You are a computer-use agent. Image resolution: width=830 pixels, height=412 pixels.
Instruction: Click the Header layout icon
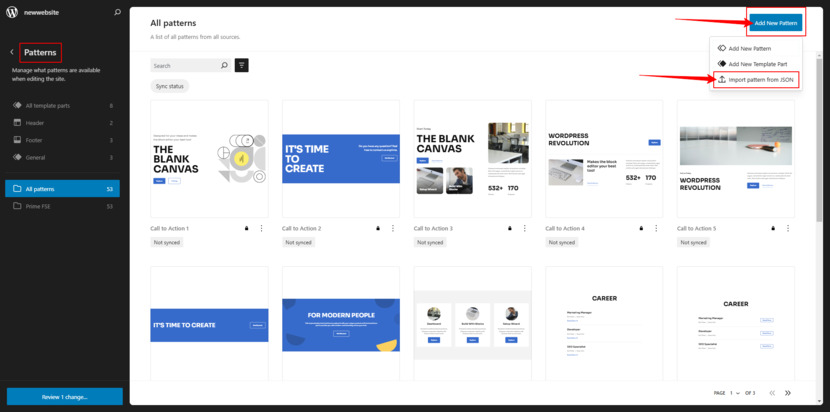[17, 123]
